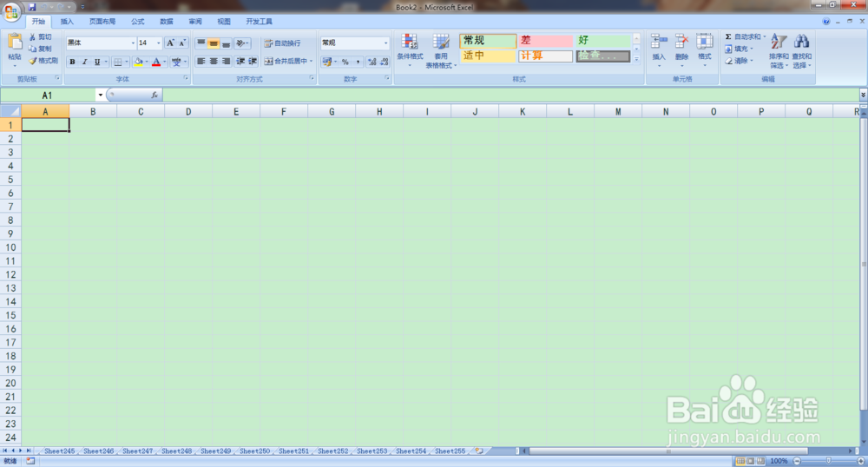Open the font size dropdown showing 14
The width and height of the screenshot is (868, 467).
point(158,43)
